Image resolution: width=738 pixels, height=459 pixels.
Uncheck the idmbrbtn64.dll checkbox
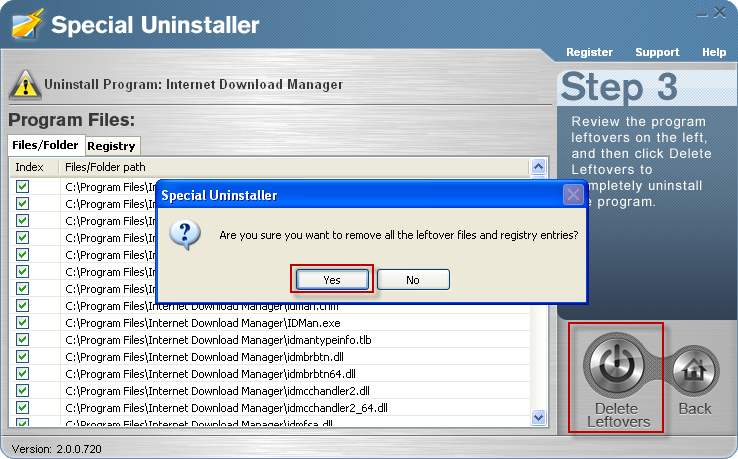(22, 373)
